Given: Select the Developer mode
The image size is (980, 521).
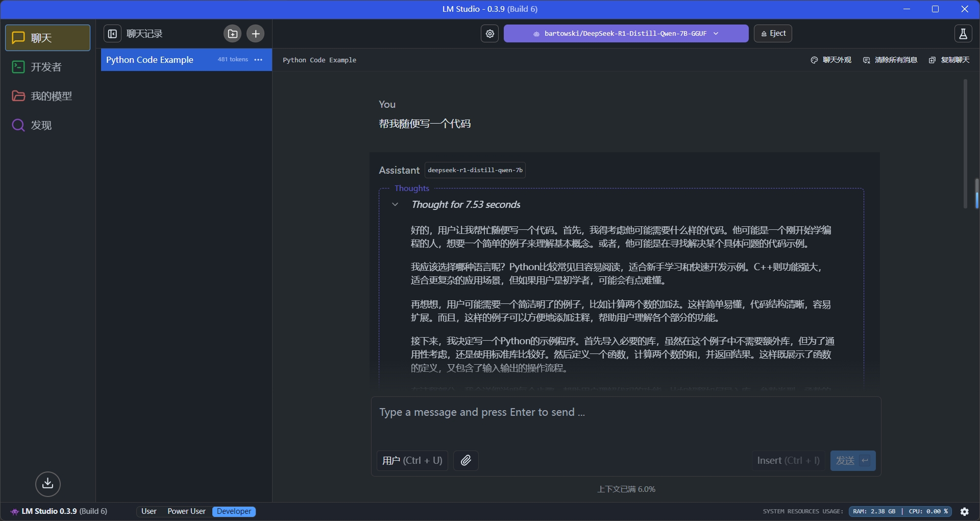Looking at the screenshot, I should pyautogui.click(x=234, y=511).
